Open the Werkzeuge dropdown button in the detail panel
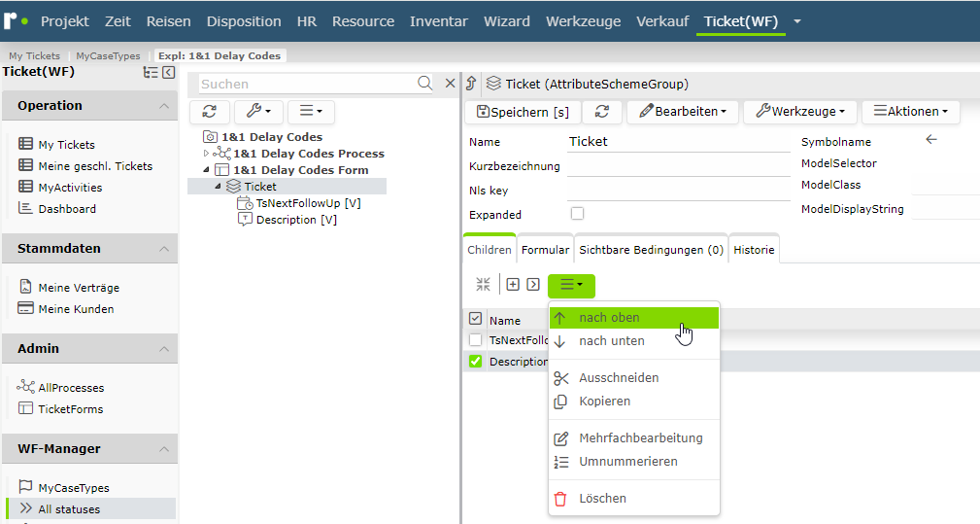Viewport: 980px width, 524px height. click(800, 112)
